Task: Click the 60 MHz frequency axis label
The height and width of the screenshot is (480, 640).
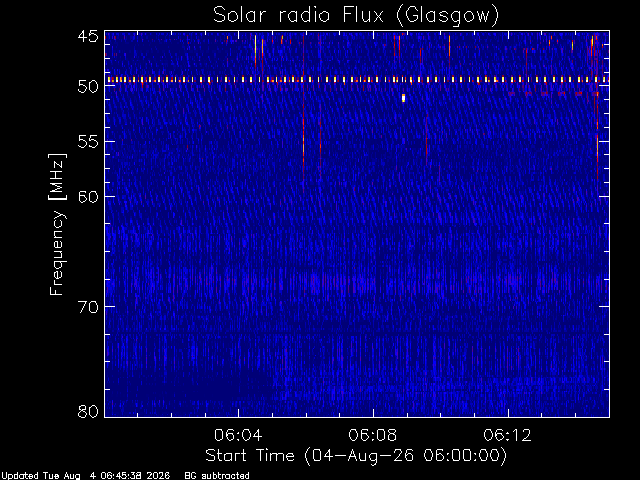Action: coord(88,197)
